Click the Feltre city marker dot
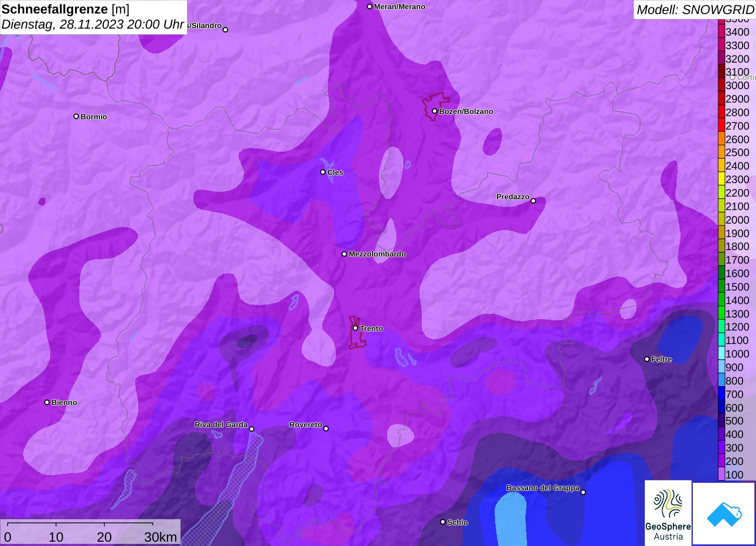Image resolution: width=756 pixels, height=546 pixels. click(x=647, y=359)
